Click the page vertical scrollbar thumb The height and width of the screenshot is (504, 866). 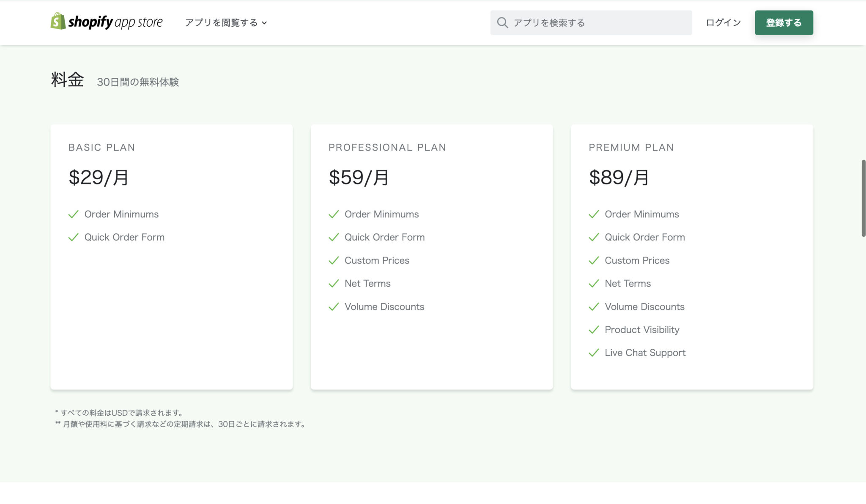(863, 198)
